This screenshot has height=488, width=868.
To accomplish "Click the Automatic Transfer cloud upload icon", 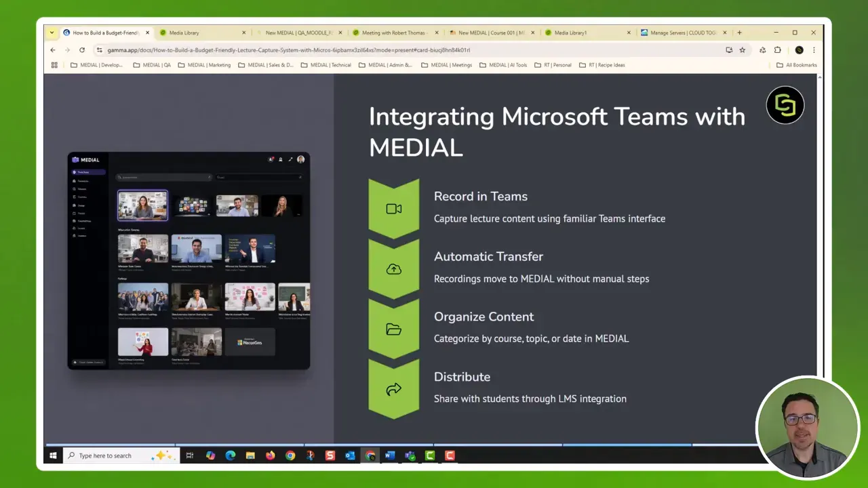I will click(394, 269).
